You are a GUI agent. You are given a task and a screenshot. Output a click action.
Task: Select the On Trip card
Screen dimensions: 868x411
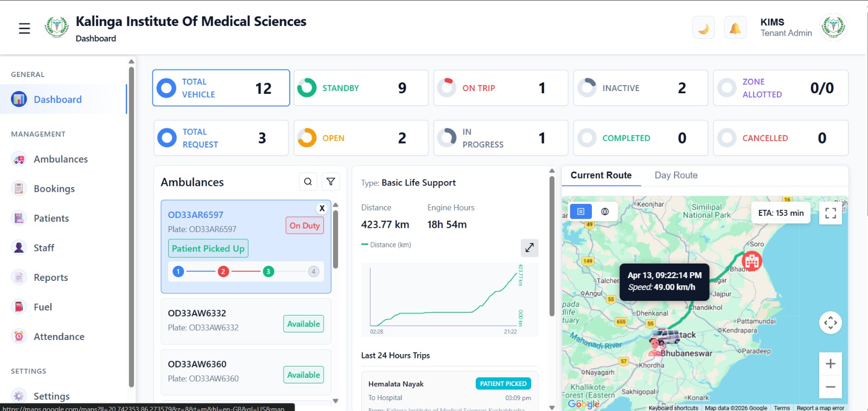(501, 88)
